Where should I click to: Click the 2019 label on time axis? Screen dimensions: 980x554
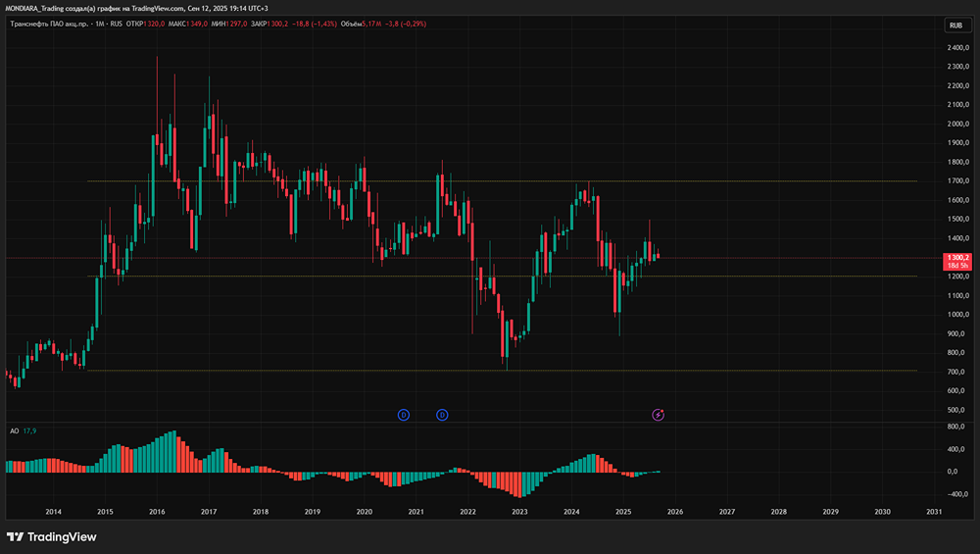coord(313,512)
